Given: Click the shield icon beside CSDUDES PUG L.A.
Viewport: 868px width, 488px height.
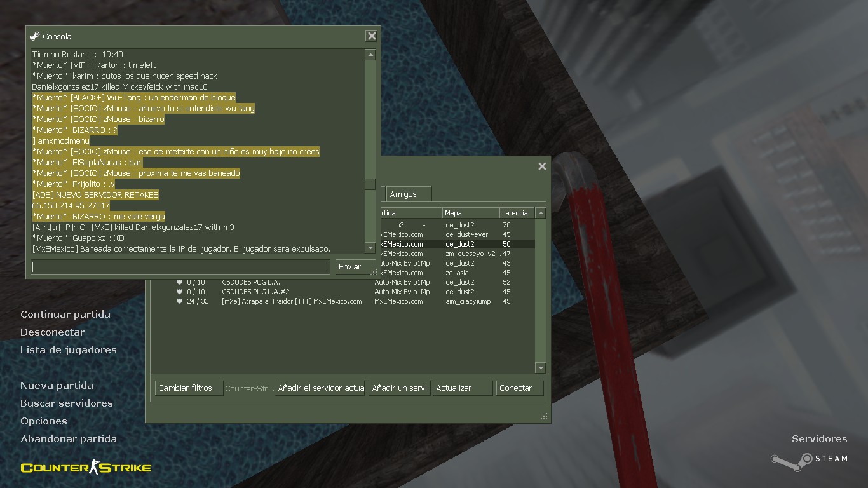Looking at the screenshot, I should (x=180, y=282).
